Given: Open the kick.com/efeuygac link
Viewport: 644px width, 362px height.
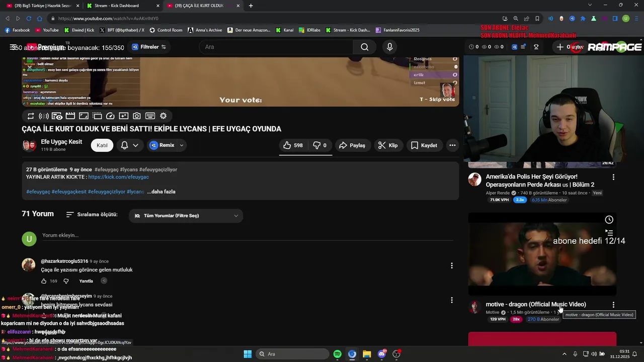Looking at the screenshot, I should pyautogui.click(x=118, y=177).
